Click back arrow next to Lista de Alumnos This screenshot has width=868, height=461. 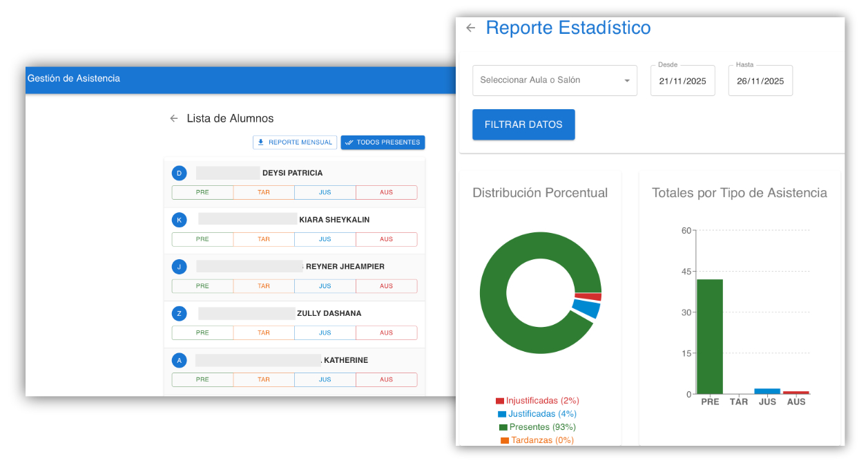(174, 119)
